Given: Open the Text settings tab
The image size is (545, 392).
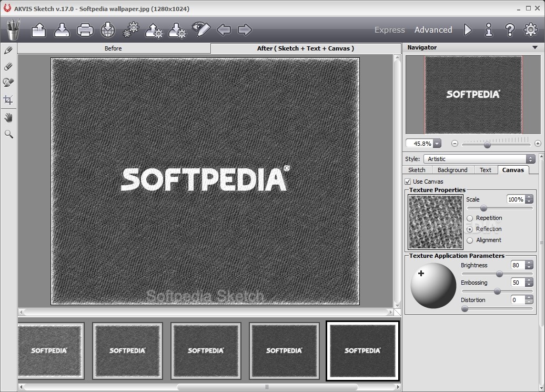Looking at the screenshot, I should pyautogui.click(x=486, y=170).
